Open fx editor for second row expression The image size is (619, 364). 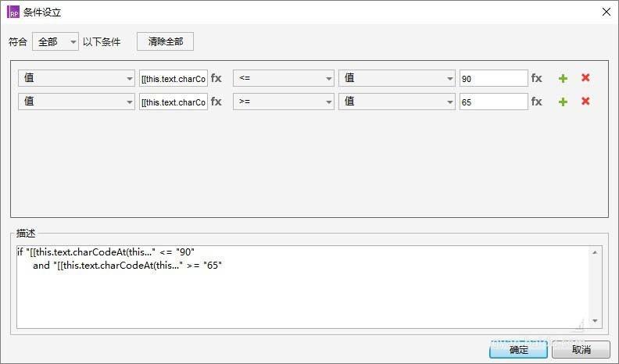click(216, 102)
